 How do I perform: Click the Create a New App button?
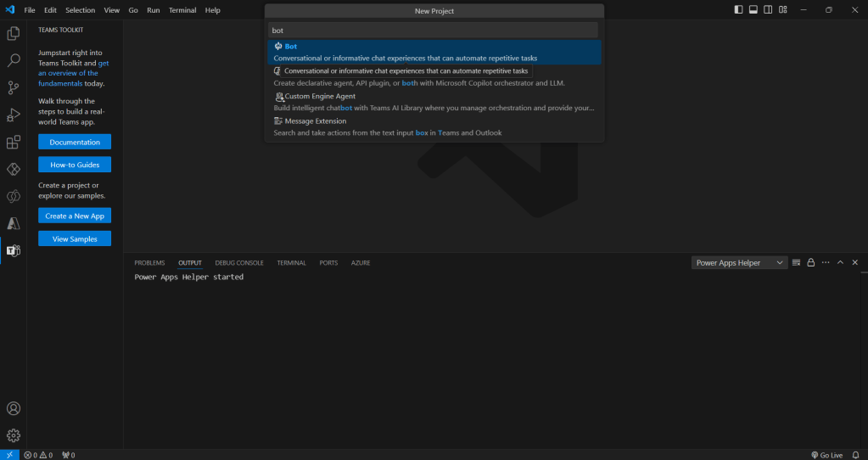pyautogui.click(x=75, y=216)
